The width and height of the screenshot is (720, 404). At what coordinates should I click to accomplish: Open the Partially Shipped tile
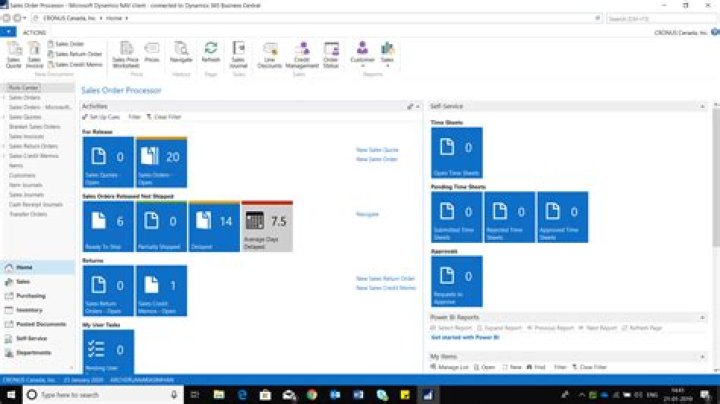point(161,226)
